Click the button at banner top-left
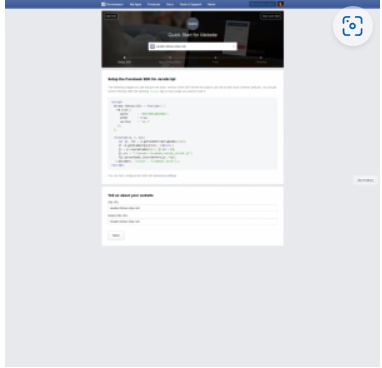Image resolution: width=382 pixels, height=368 pixels. [111, 16]
